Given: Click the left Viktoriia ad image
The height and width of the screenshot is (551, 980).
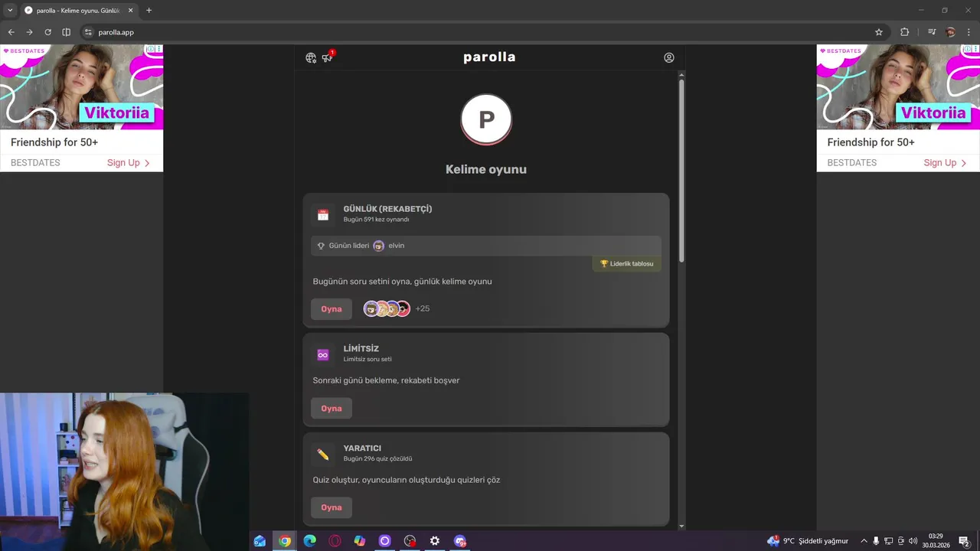Looking at the screenshot, I should 81,87.
